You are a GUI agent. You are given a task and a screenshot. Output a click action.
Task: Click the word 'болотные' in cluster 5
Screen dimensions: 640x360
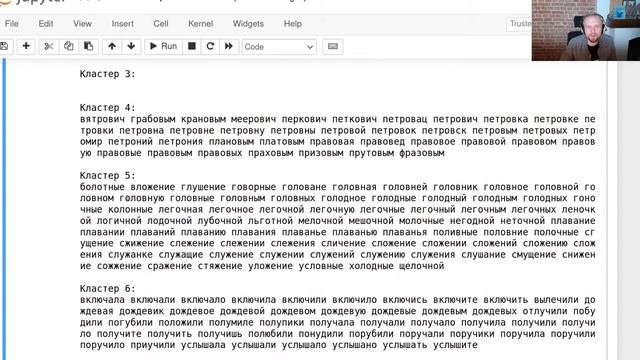pyautogui.click(x=102, y=187)
